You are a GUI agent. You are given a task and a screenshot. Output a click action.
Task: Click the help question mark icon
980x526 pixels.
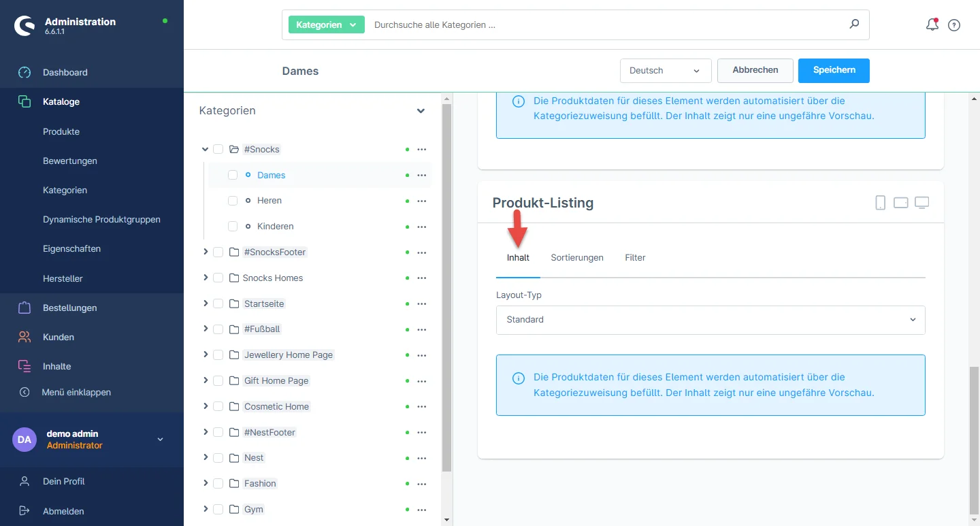[954, 25]
